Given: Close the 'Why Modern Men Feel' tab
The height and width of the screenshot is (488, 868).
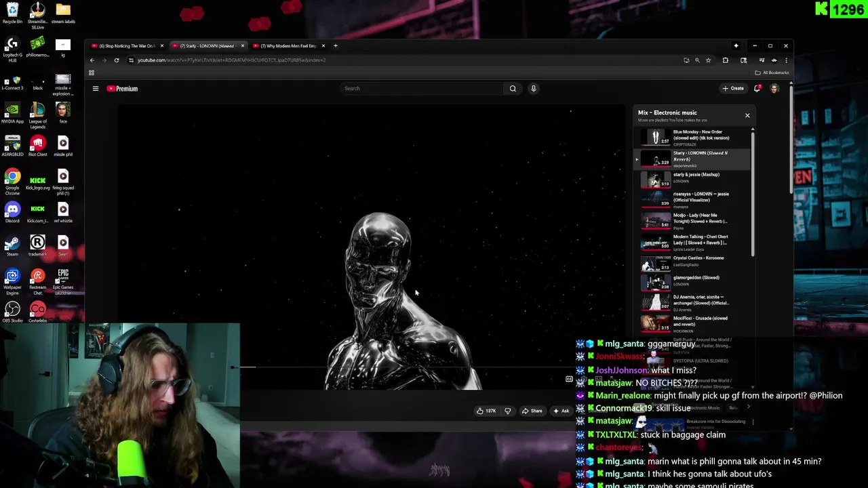Looking at the screenshot, I should click(x=323, y=46).
